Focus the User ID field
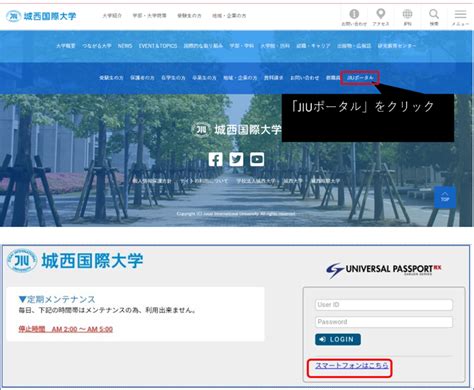This screenshot has width=474, height=390. (384, 305)
